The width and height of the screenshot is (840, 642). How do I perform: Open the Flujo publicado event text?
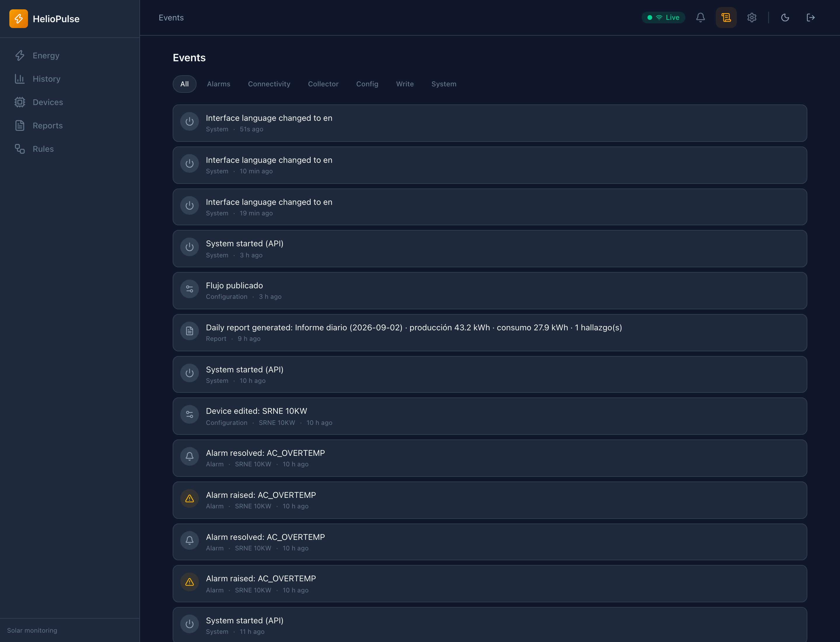point(234,285)
